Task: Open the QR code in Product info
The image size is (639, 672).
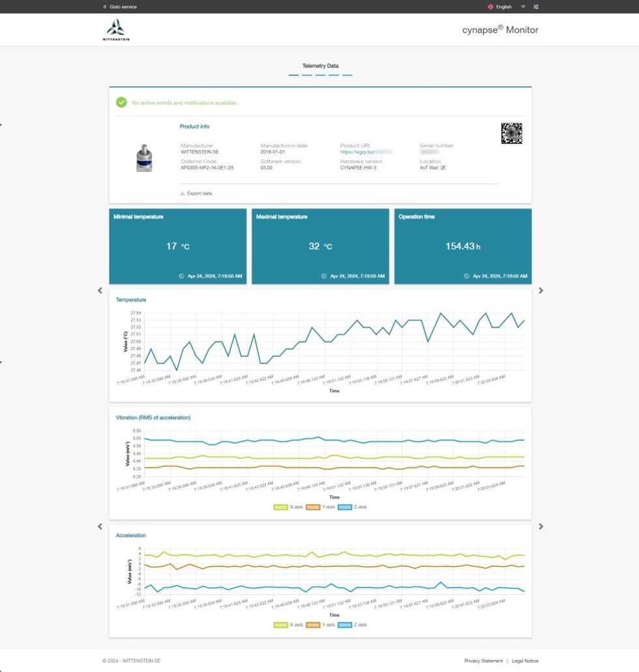Action: coord(511,133)
